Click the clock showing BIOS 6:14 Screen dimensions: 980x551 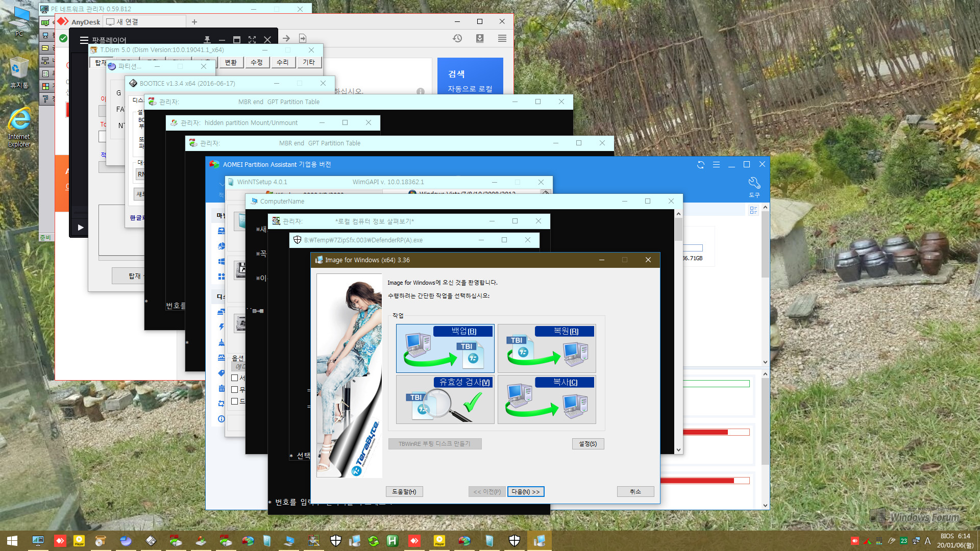(x=955, y=541)
